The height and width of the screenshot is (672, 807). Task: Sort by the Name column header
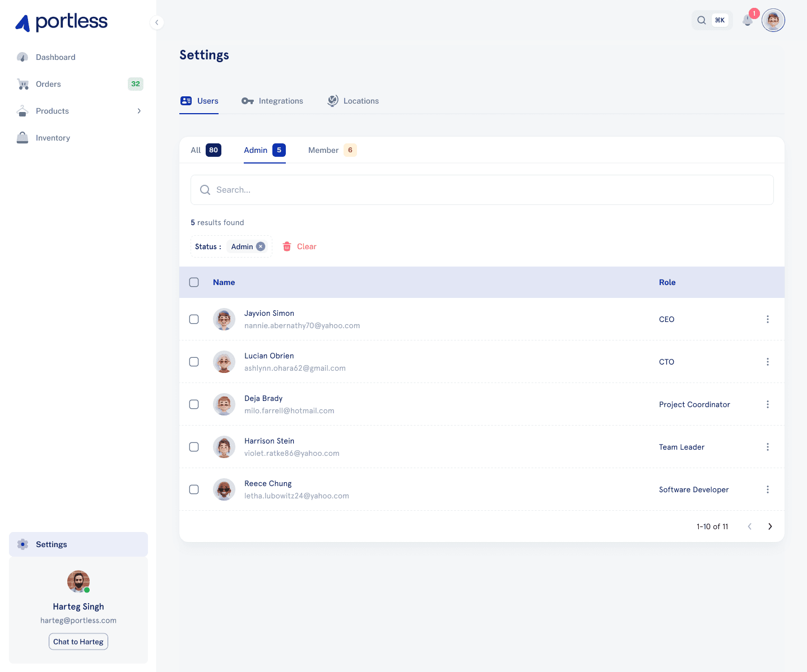(x=224, y=282)
